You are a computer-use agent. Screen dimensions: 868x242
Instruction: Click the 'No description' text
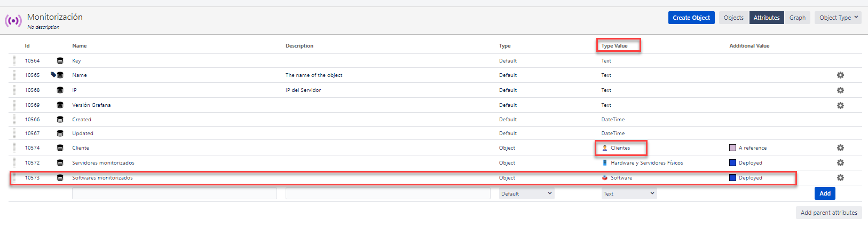pyautogui.click(x=44, y=27)
